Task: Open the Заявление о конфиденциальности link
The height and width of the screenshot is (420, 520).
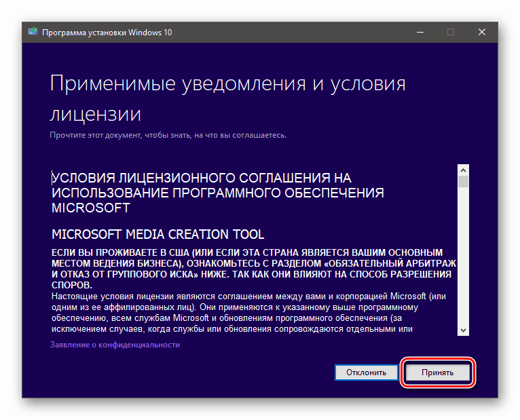Action: click(x=115, y=345)
